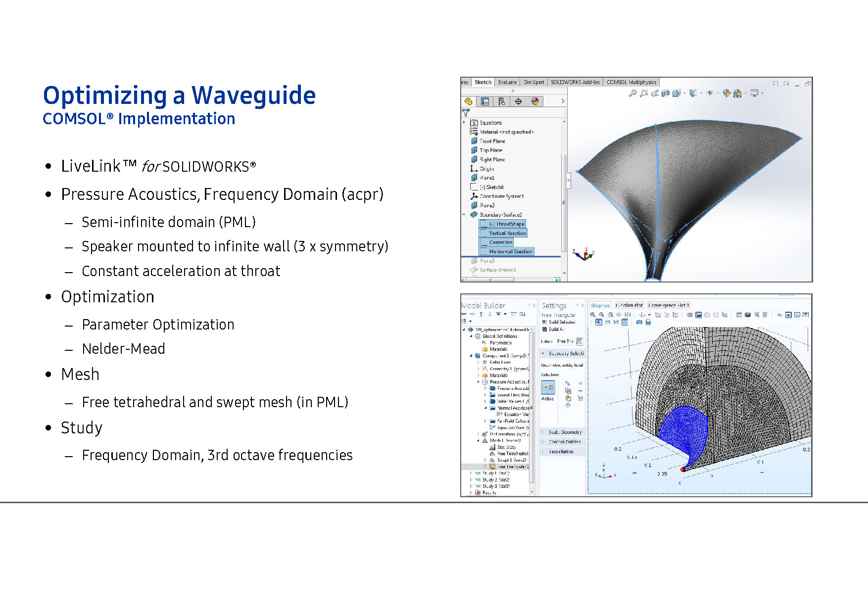Image resolution: width=868 pixels, height=614 pixels.
Task: Click the Zoom Box icon in COMSOL Graphics toolbar
Action: point(610,315)
